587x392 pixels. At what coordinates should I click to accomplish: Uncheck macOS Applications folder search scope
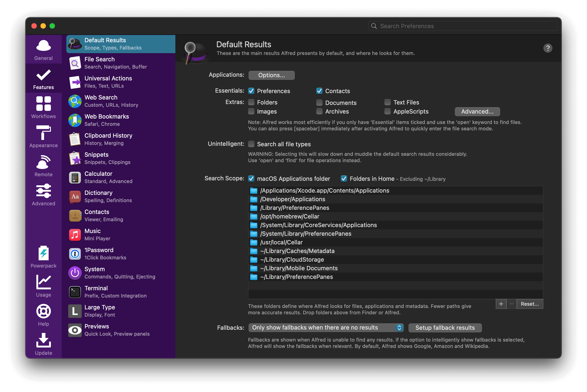coord(251,179)
